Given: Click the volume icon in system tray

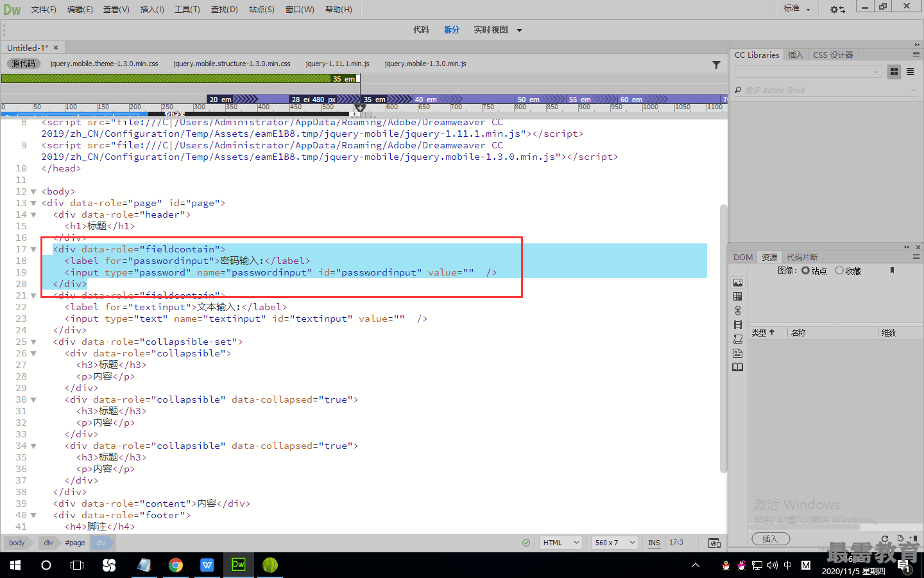Looking at the screenshot, I should pyautogui.click(x=773, y=565).
